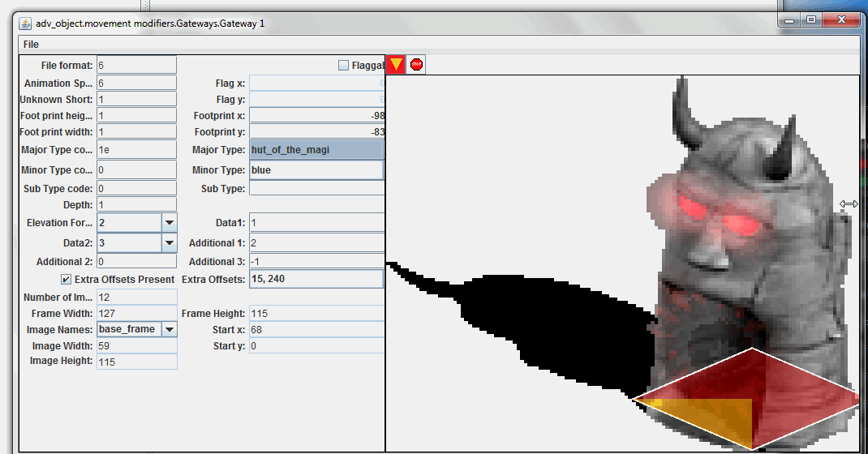The height and width of the screenshot is (454, 868).
Task: Click the red STOP sign icon
Action: click(x=416, y=65)
